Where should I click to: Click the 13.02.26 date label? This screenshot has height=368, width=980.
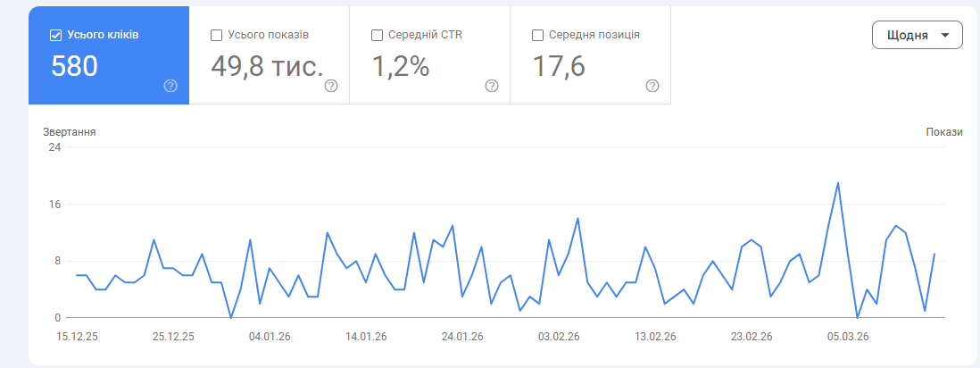tap(655, 337)
